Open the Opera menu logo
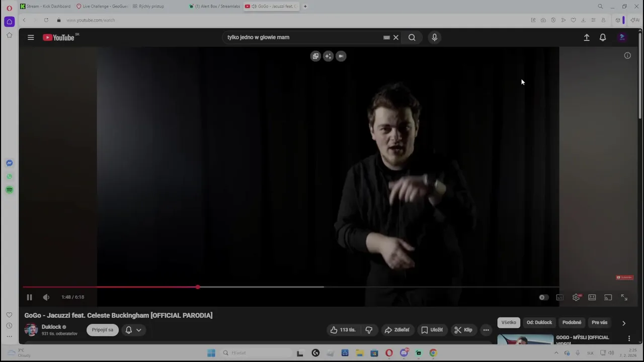 click(x=9, y=8)
